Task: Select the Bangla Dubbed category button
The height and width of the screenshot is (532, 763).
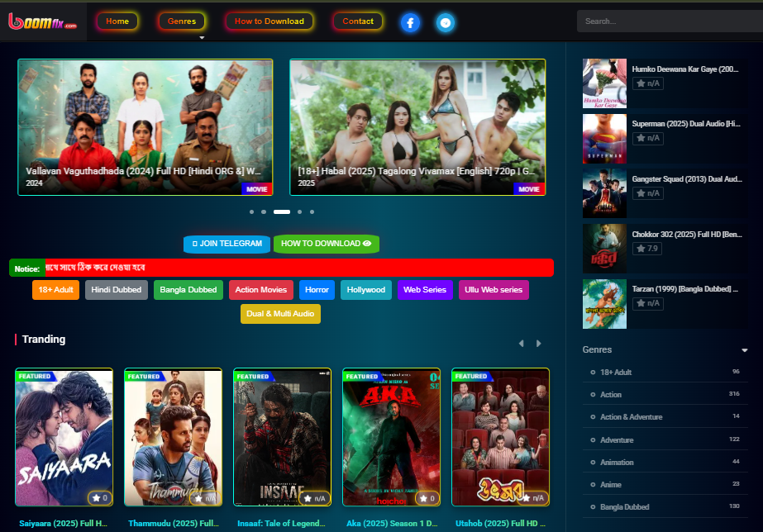Action: pyautogui.click(x=188, y=290)
